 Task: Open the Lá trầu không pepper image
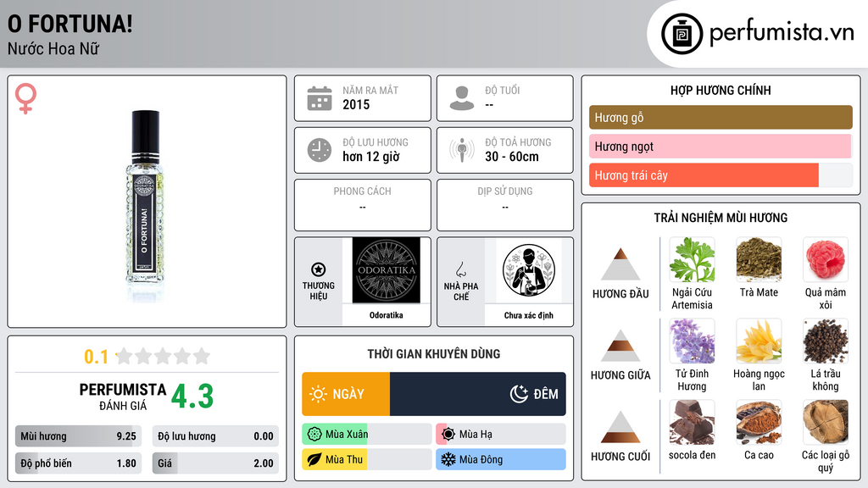coord(826,341)
